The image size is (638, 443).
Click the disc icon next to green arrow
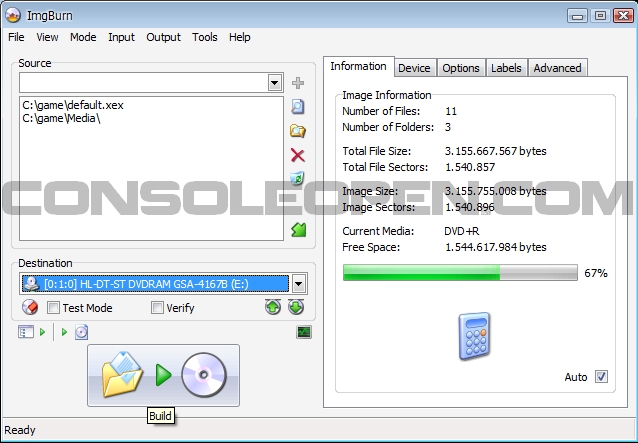point(81,332)
